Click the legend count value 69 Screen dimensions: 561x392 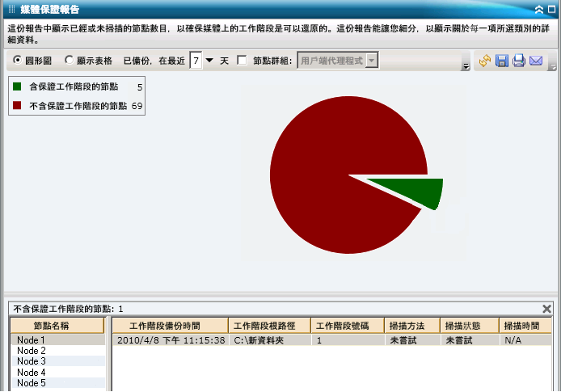point(137,106)
